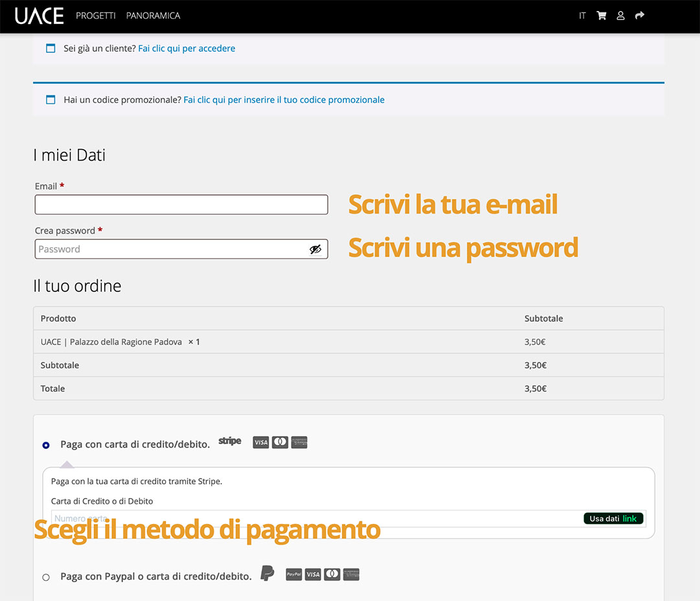Click the Visa icon beside Stripe
The image size is (700, 601).
pos(261,442)
